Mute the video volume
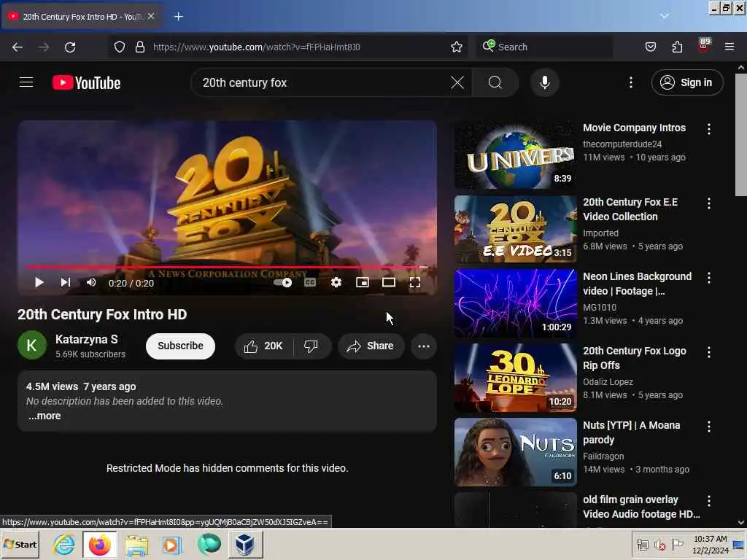Viewport: 747px width, 560px height. (x=91, y=283)
